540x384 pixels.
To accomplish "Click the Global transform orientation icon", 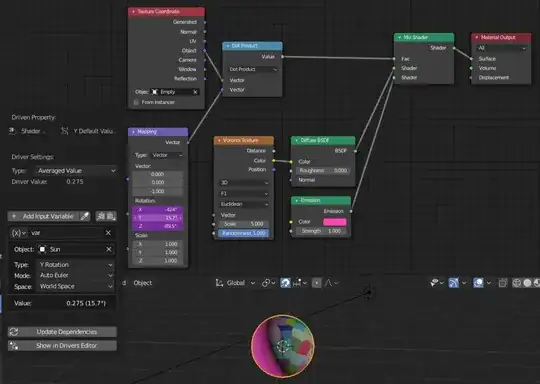I will [219, 283].
